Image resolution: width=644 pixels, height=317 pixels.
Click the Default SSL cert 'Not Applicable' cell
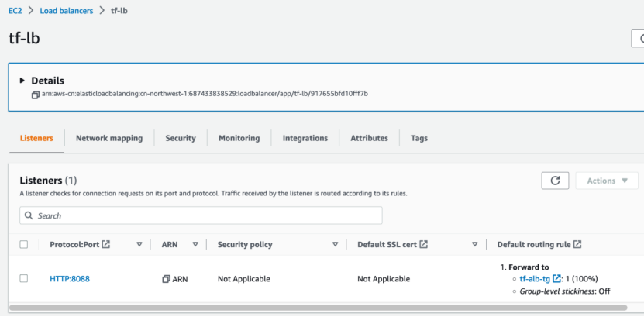coord(384,279)
